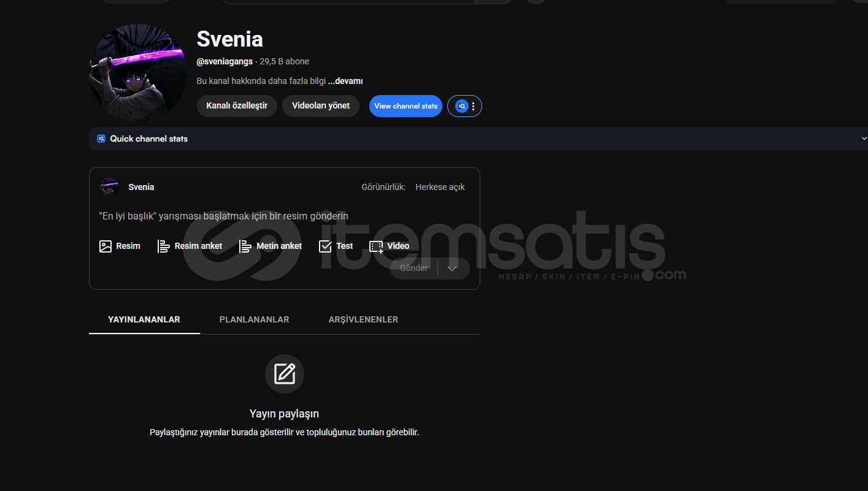
Task: Open the vidIQ options pill with three dots
Action: coord(464,106)
